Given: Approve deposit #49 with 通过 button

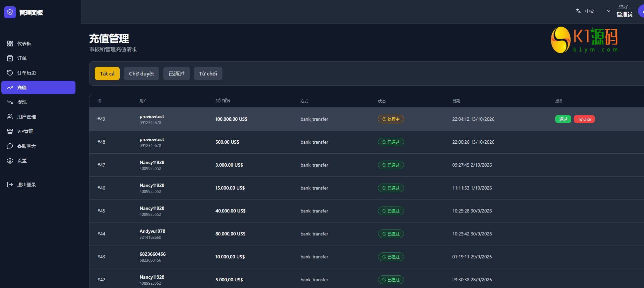Looking at the screenshot, I should click(563, 119).
